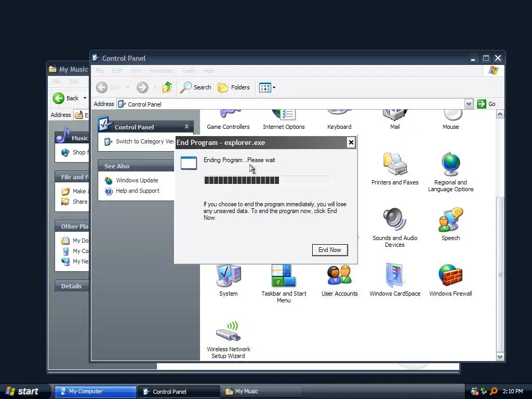Open the User Accounts icon
Viewport: 532px width, 399px height.
(339, 281)
